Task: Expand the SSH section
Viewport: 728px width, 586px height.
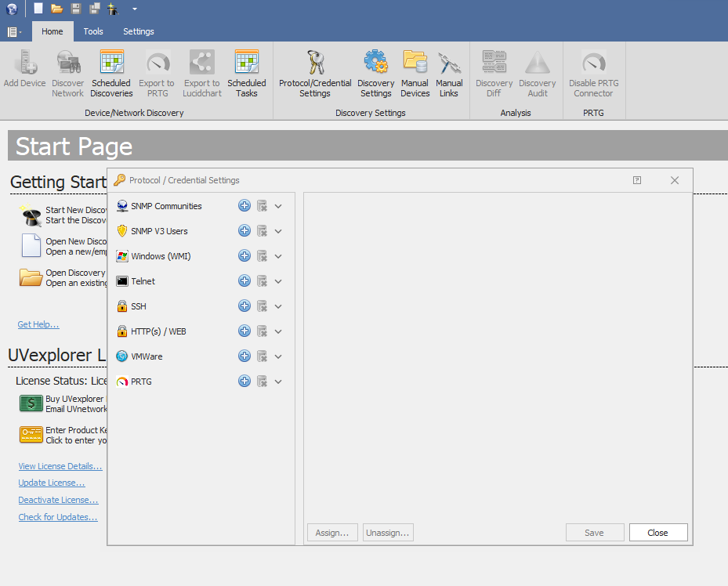Action: (278, 306)
